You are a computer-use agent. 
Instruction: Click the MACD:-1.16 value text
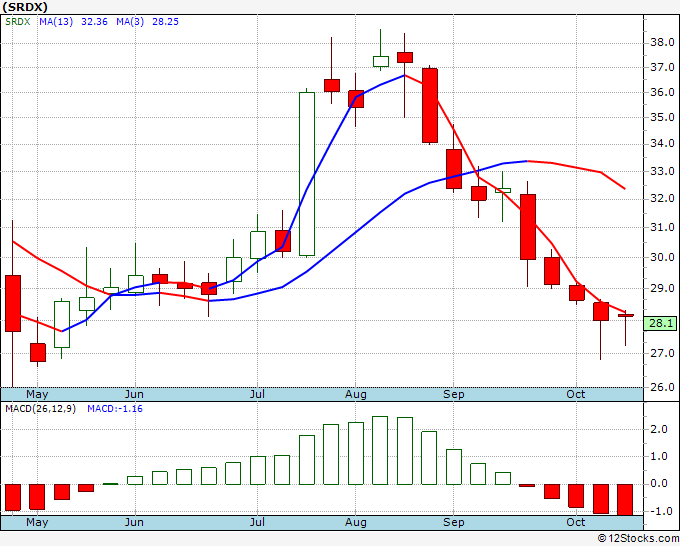pos(115,409)
